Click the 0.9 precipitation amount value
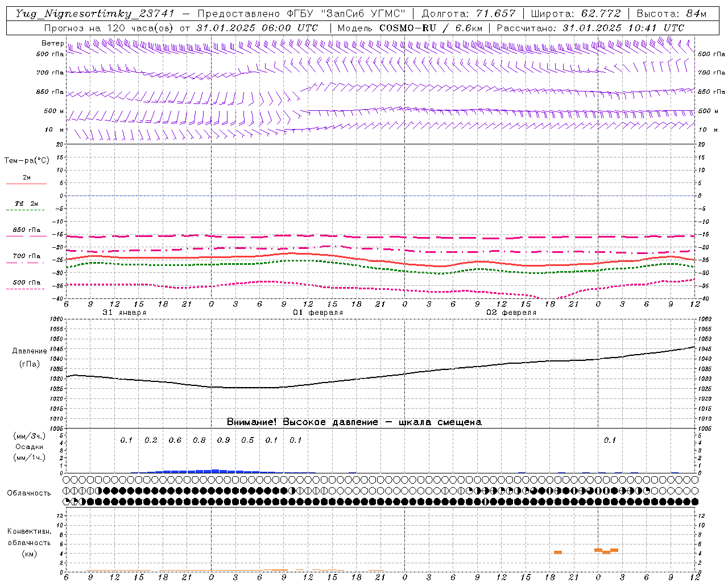Image resolution: width=728 pixels, height=582 pixels. pyautogui.click(x=224, y=440)
